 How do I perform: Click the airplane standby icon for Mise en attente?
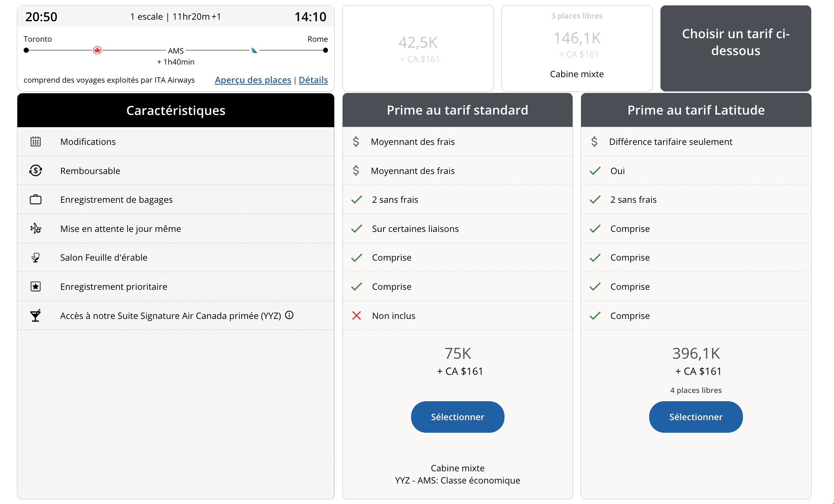click(35, 228)
